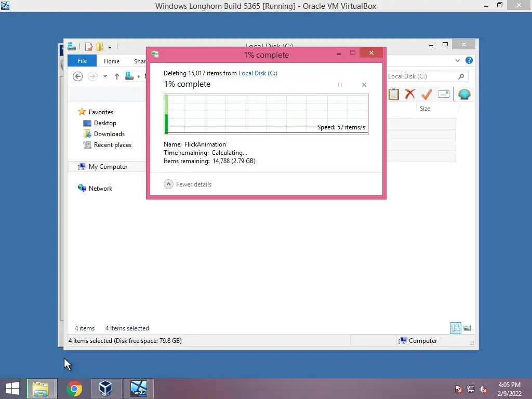This screenshot has width=532, height=399.
Task: Go up one folder level
Action: (117, 76)
